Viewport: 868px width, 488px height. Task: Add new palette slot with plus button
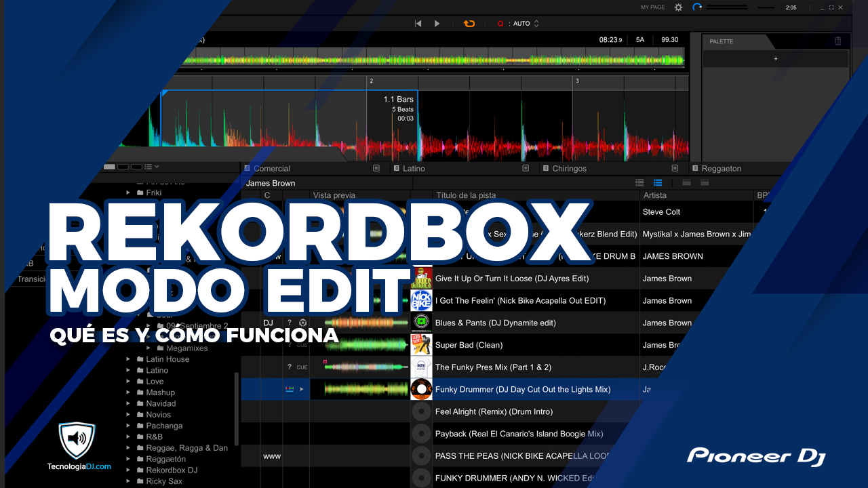[x=776, y=59]
